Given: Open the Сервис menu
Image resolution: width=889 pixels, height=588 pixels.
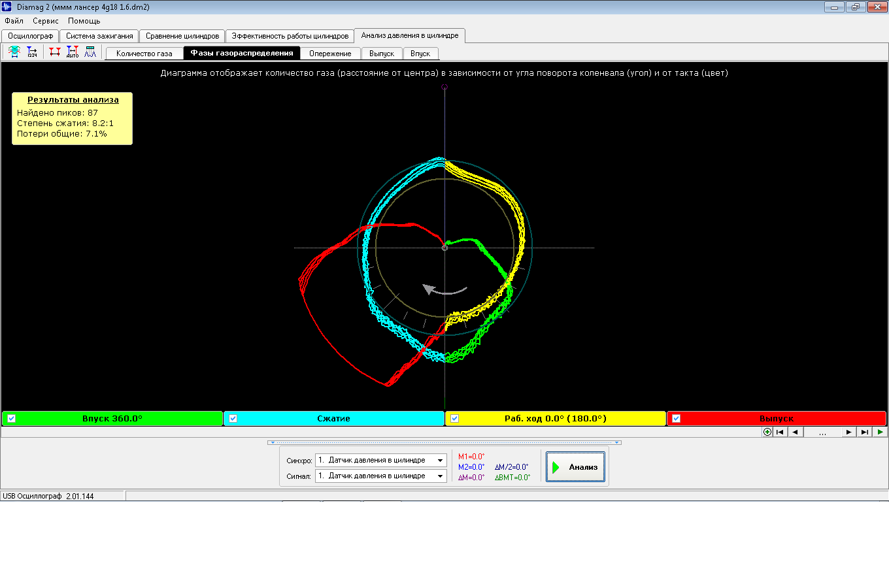Looking at the screenshot, I should click(x=46, y=21).
